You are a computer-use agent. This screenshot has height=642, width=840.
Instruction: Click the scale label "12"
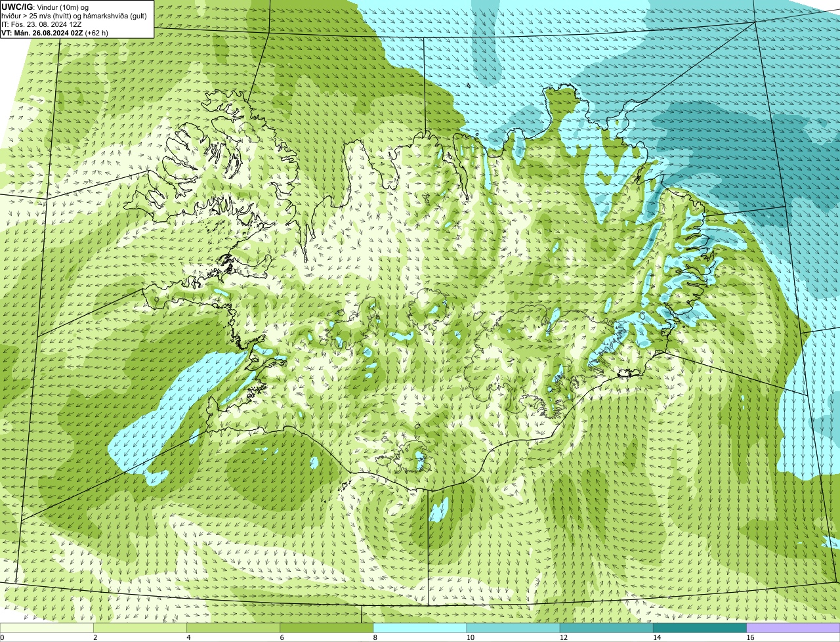[x=562, y=637]
